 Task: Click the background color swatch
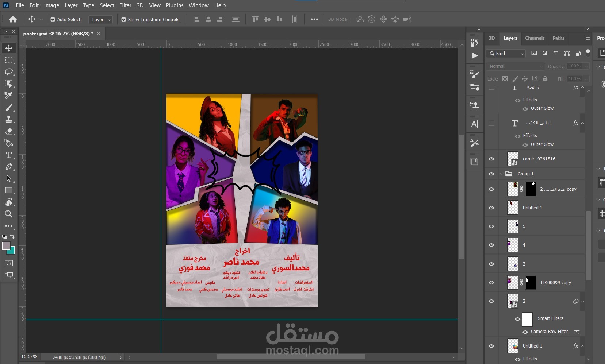click(12, 251)
